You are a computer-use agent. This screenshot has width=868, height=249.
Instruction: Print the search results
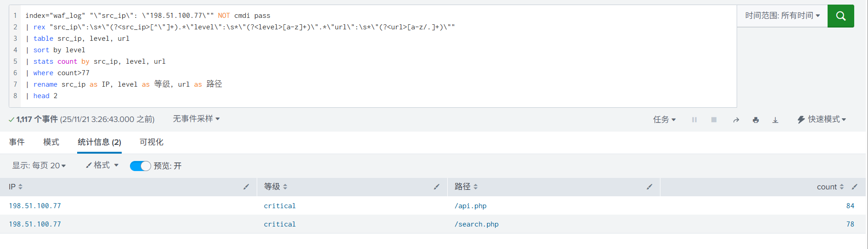coord(755,120)
